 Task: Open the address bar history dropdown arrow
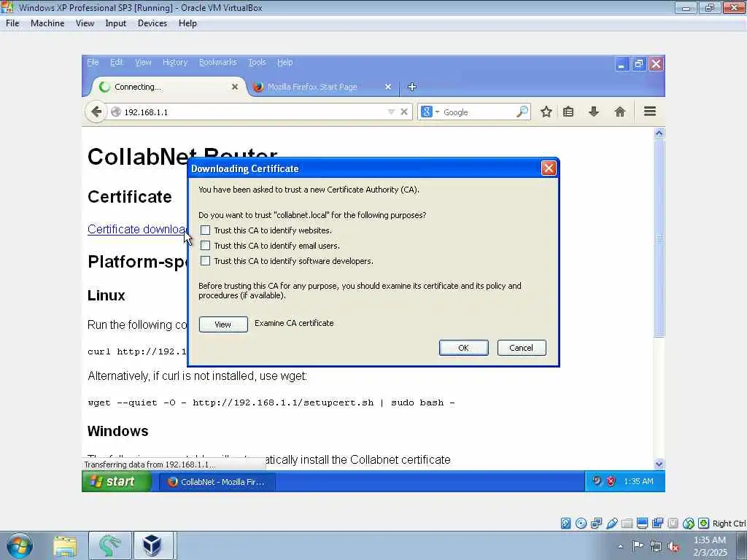coord(391,112)
